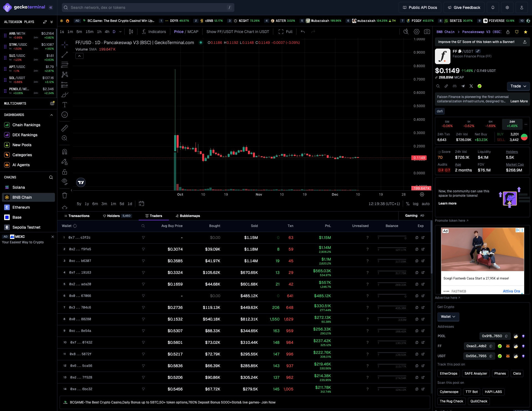This screenshot has width=532, height=411.
Task: Toggle Show FF/USDT Price Chart in USDT
Action: pyautogui.click(x=238, y=32)
